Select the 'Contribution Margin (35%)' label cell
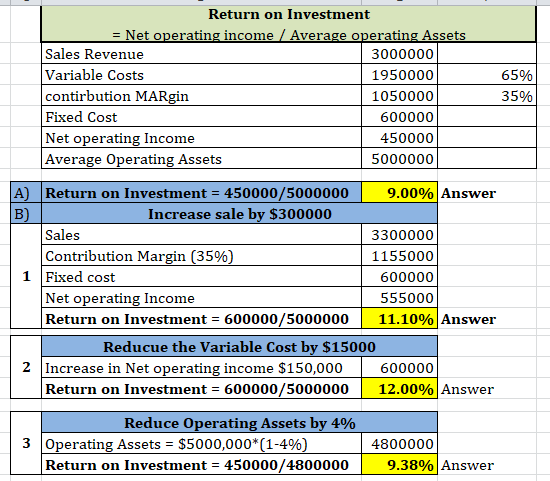 pos(201,255)
